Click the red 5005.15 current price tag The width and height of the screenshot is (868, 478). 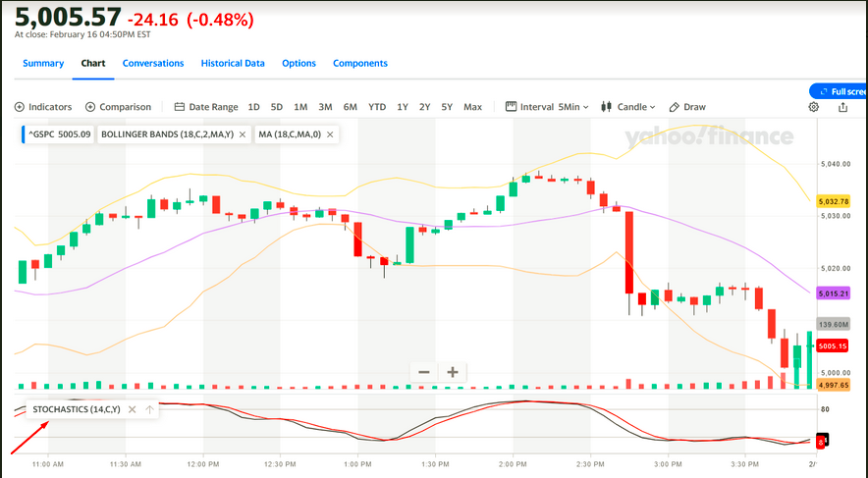pyautogui.click(x=833, y=346)
